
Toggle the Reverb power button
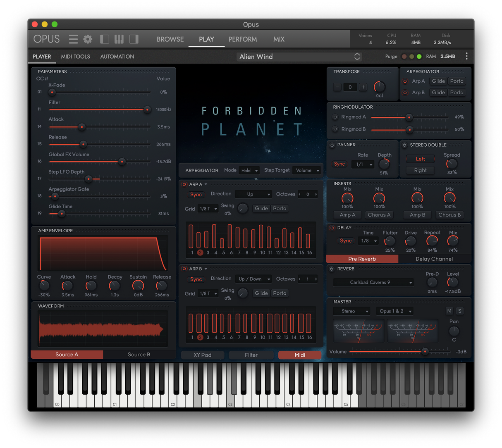coord(332,269)
